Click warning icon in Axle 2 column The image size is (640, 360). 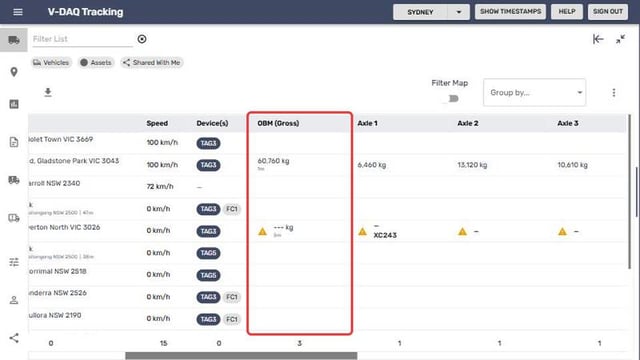[462, 232]
